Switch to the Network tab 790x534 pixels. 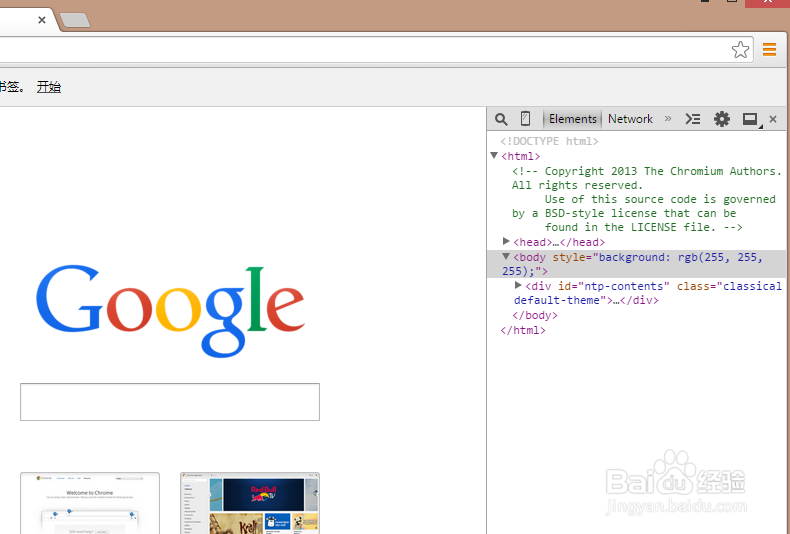(630, 119)
